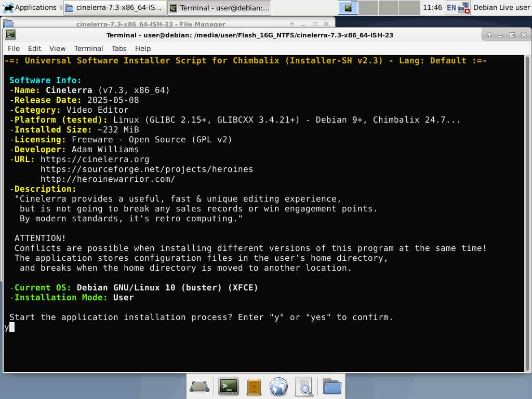
Task: Open the File menu in Terminal
Action: click(14, 48)
